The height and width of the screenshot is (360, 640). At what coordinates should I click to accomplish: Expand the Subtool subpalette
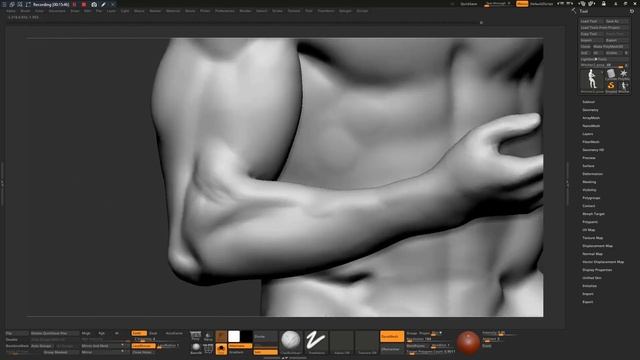[588, 102]
